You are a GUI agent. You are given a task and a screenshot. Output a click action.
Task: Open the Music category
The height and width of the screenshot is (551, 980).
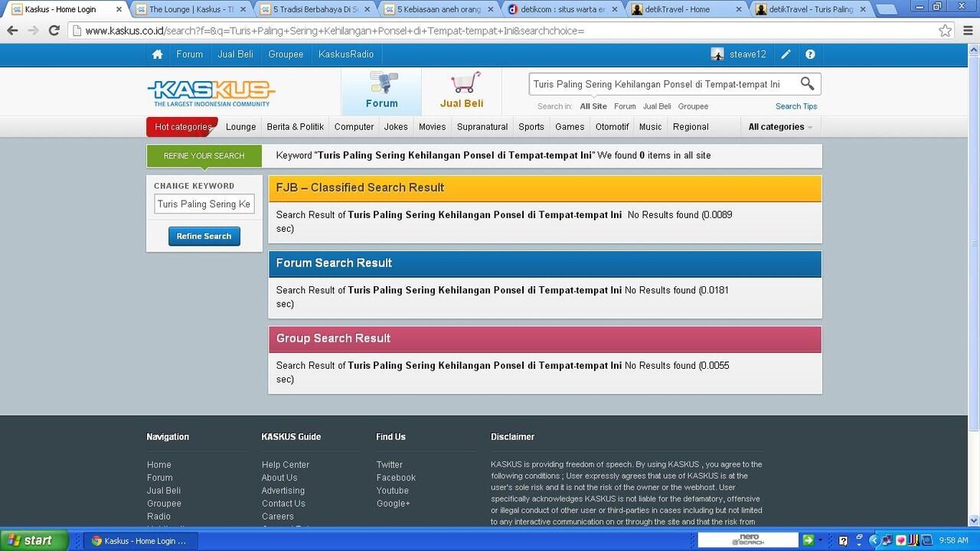click(650, 127)
